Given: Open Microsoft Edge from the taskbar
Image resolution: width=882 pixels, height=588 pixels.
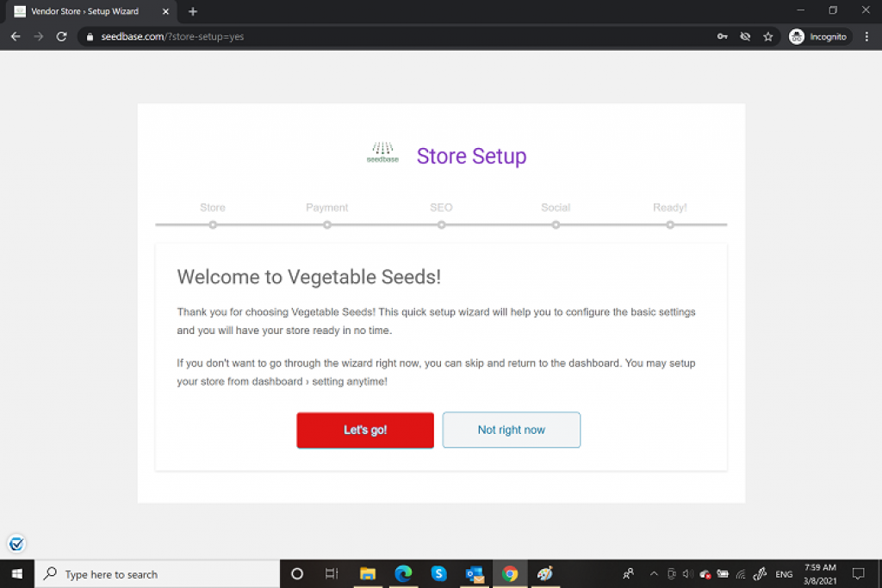Looking at the screenshot, I should point(403,574).
